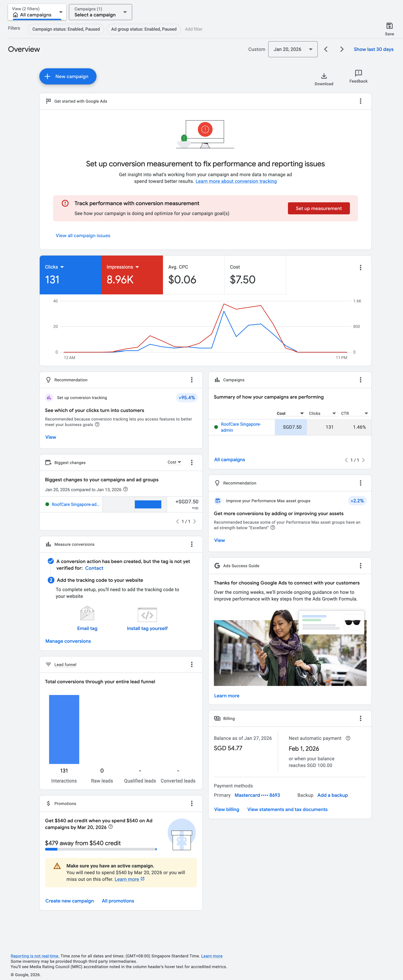Click Show last 30 days
Screen dimensions: 403x980
click(373, 49)
